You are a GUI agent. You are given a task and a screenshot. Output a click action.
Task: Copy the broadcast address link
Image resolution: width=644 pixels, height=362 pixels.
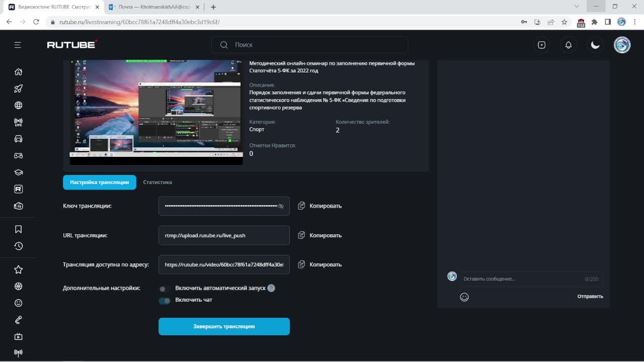[320, 264]
